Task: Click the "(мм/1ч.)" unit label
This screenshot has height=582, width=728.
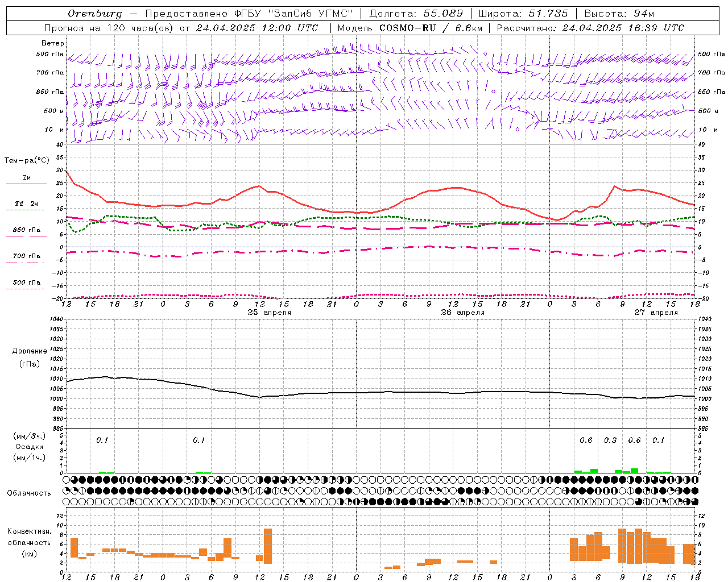Action: click(x=30, y=458)
